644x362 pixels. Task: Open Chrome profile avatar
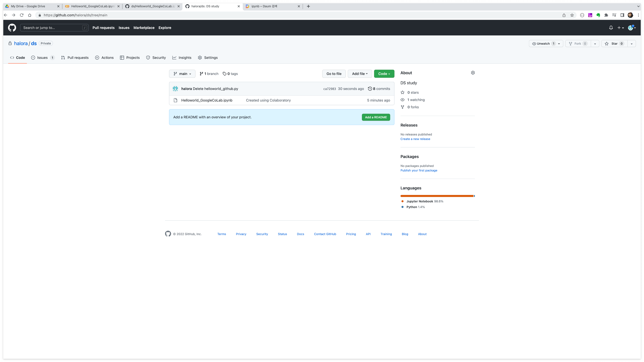630,15
